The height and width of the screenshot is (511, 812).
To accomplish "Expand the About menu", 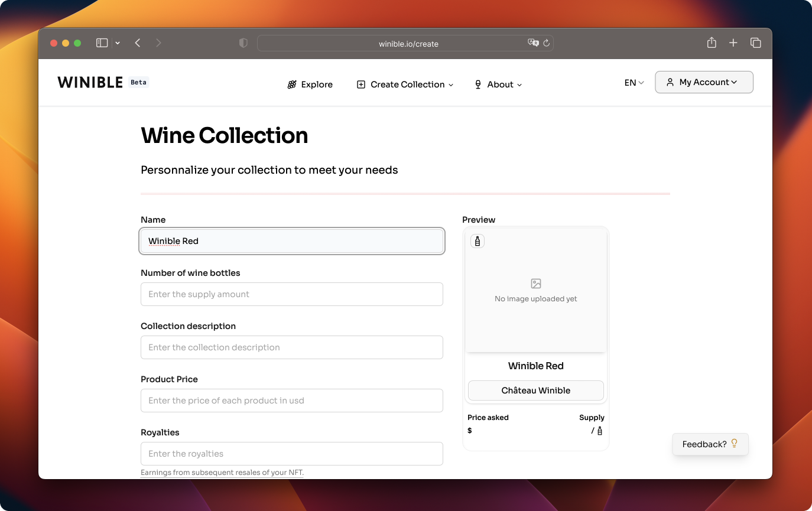I will pos(499,84).
